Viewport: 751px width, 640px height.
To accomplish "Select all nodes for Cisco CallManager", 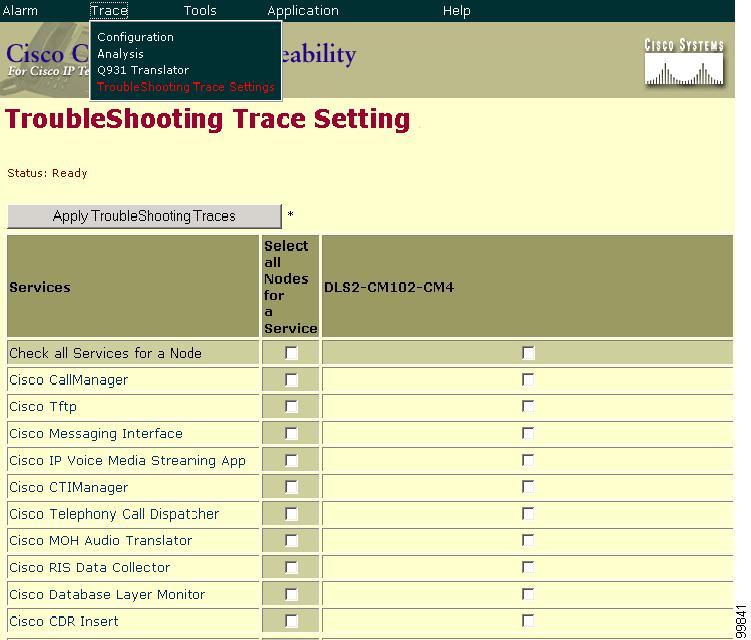I will coord(291,380).
